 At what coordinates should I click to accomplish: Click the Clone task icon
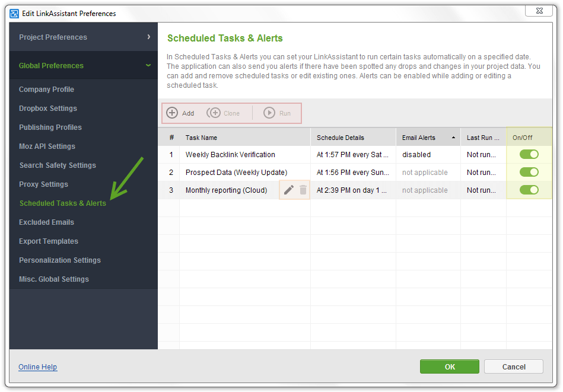click(x=214, y=113)
